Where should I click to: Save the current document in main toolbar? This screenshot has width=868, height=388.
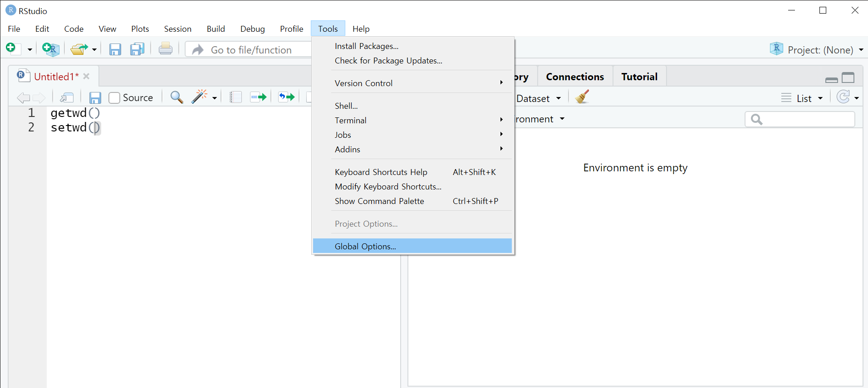point(115,49)
